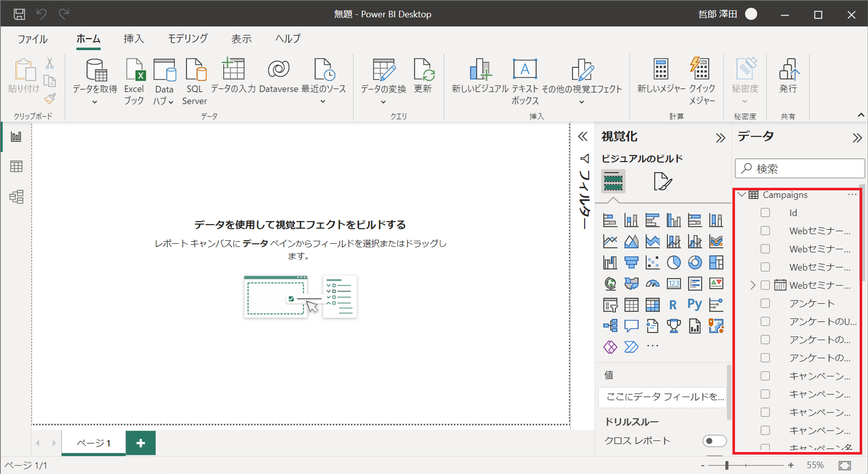Select the gauge visual

click(x=652, y=284)
